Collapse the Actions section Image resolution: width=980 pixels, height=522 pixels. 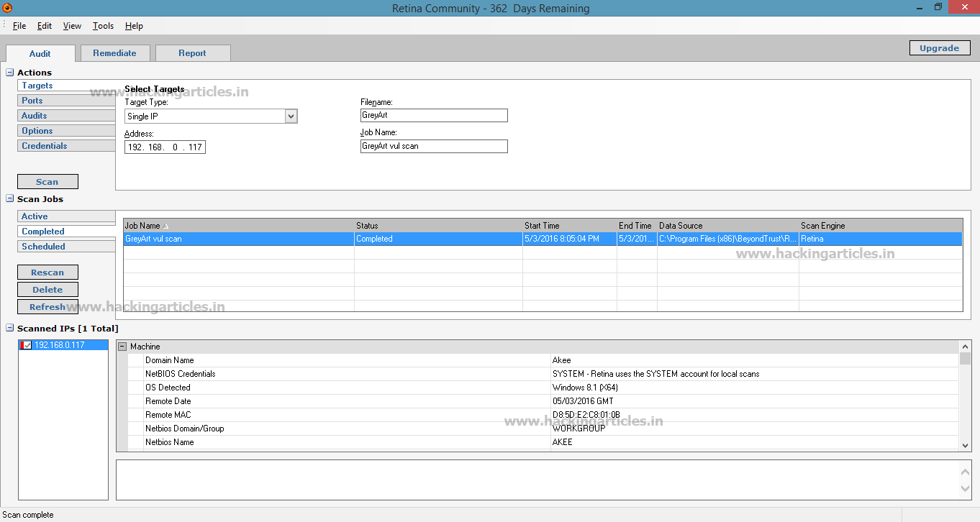coord(10,73)
